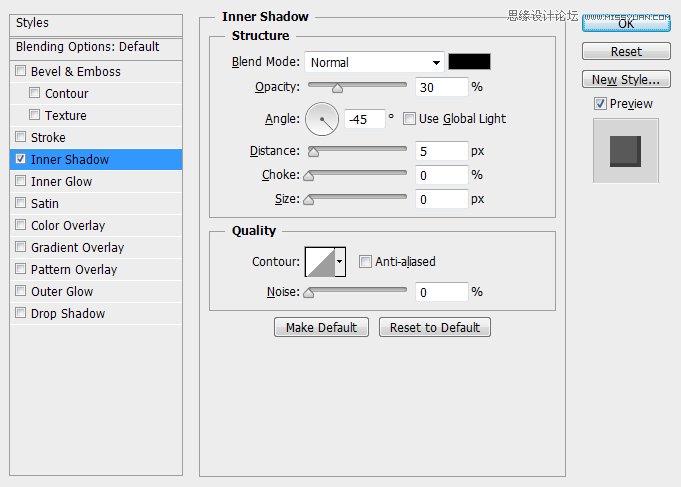Click the Reset button
The width and height of the screenshot is (681, 487).
click(626, 51)
